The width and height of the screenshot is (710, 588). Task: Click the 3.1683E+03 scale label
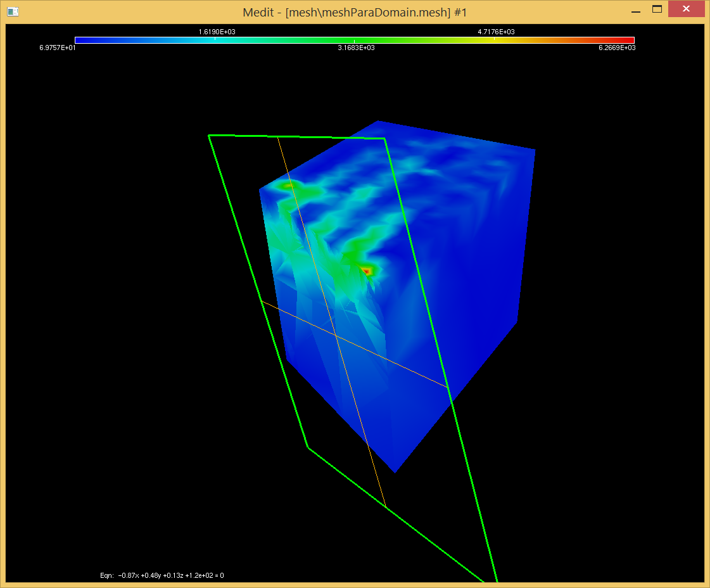point(356,48)
